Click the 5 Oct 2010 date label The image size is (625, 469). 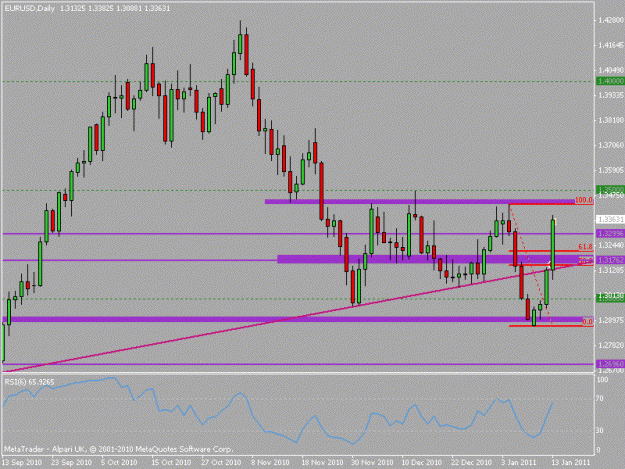tap(119, 463)
